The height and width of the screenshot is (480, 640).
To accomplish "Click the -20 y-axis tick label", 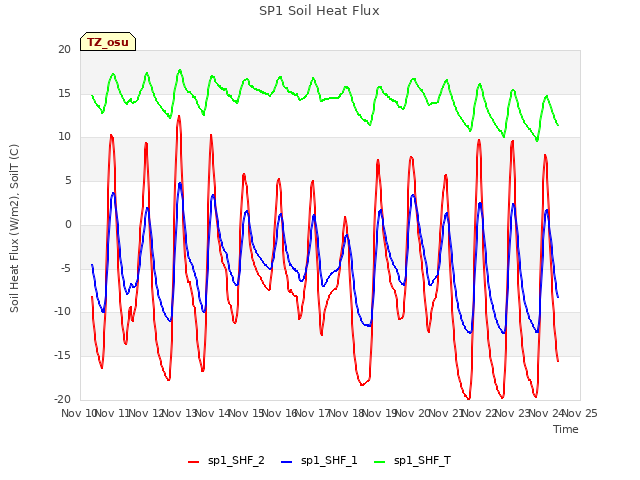I will (62, 399).
